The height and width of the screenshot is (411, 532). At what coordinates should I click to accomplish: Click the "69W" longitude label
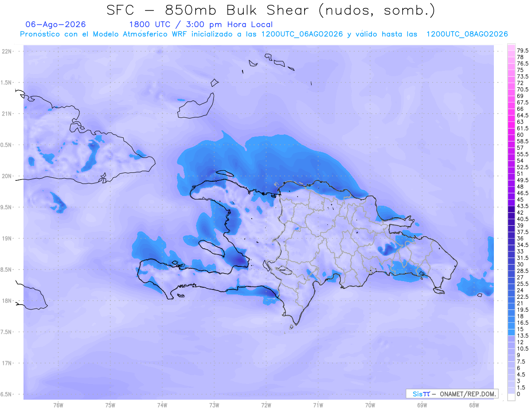click(x=422, y=405)
